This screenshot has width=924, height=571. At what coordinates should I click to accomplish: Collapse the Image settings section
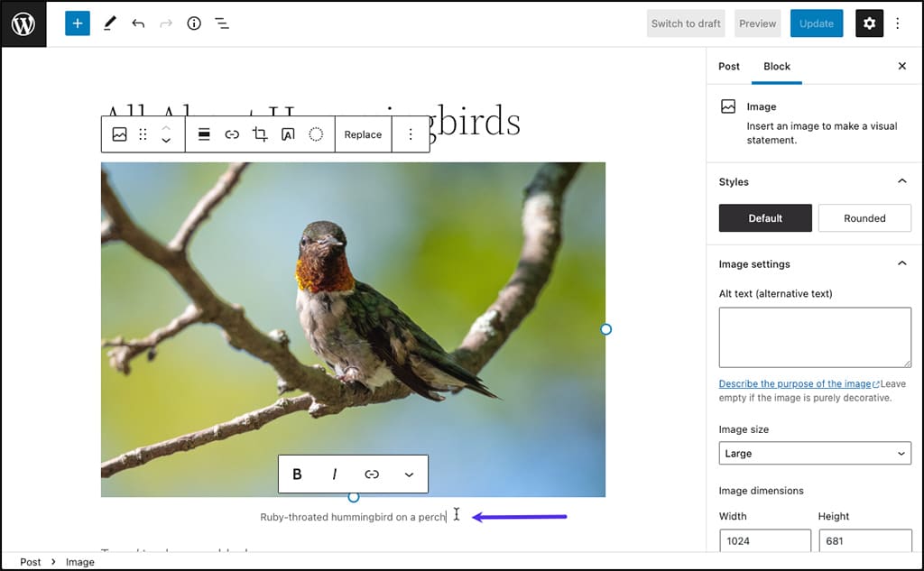tap(901, 263)
